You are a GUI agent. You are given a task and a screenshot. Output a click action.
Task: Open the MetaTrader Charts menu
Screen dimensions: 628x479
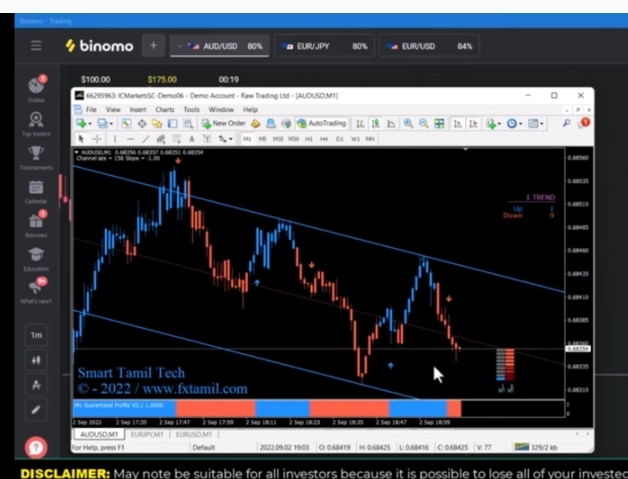[x=165, y=109]
